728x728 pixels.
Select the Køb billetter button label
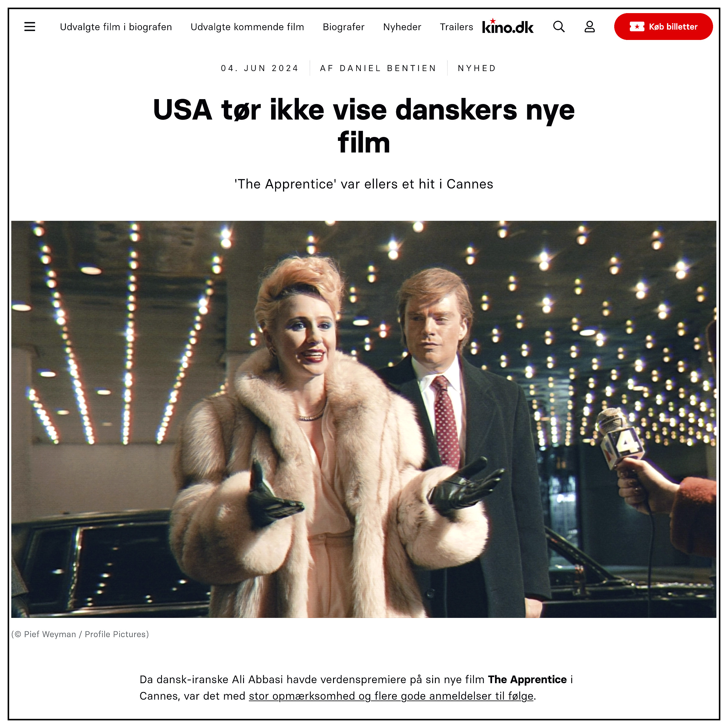tap(673, 27)
